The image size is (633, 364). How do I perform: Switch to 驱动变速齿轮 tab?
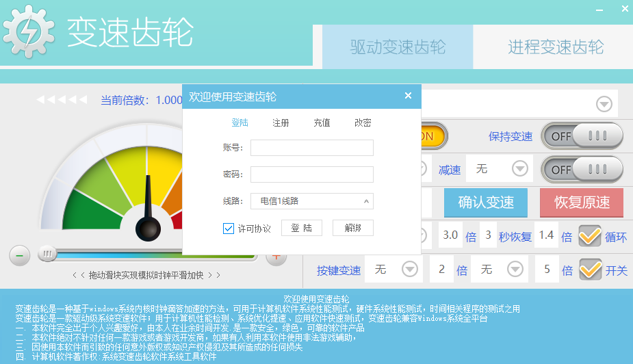[x=398, y=47]
